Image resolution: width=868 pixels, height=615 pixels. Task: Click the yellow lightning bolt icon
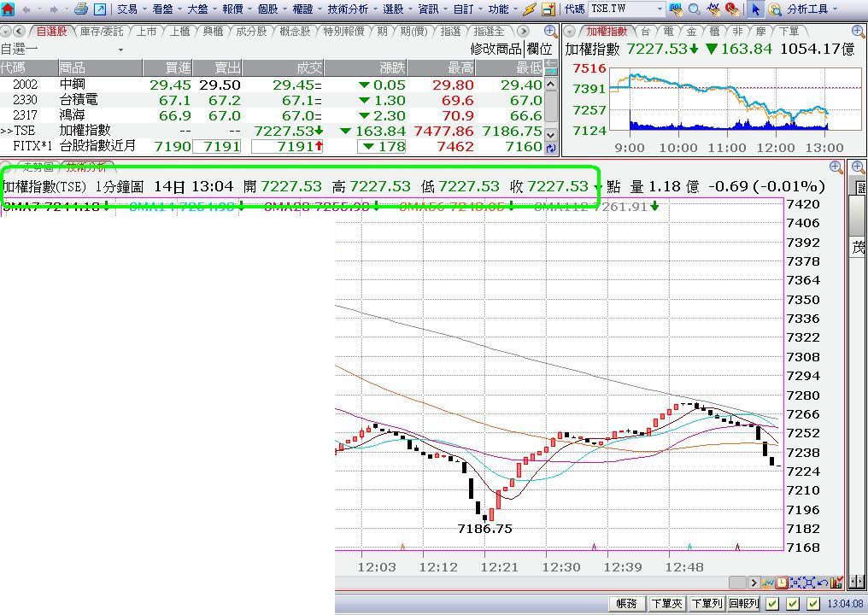[x=530, y=9]
